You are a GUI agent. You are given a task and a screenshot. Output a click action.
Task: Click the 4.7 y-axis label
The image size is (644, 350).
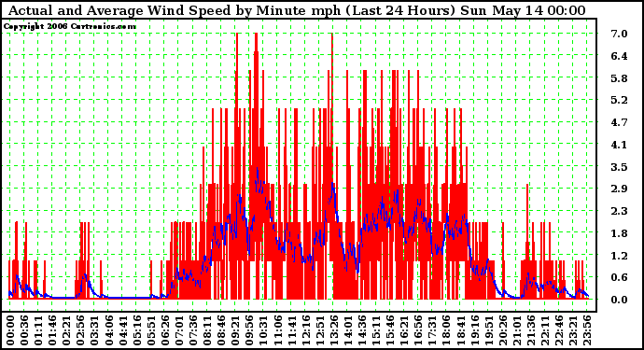coord(619,122)
